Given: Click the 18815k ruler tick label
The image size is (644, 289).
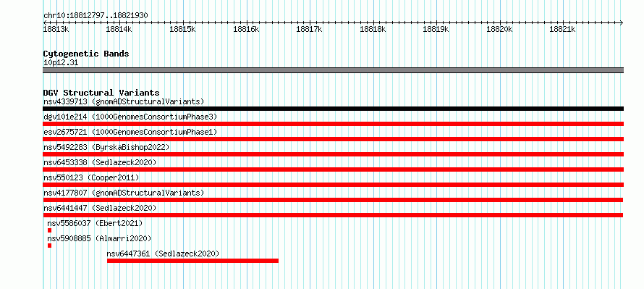Looking at the screenshot, I should [183, 29].
